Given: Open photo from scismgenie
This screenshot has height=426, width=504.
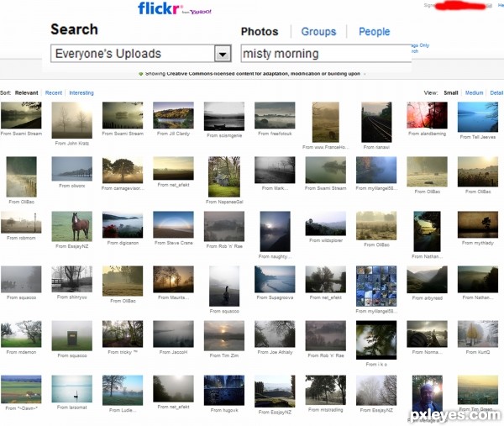Looking at the screenshot, I should 224,116.
